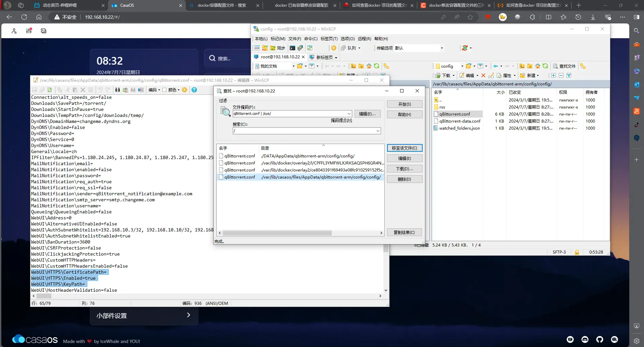Switch to CasaOS browser tab
The image size is (644, 347).
(146, 5)
